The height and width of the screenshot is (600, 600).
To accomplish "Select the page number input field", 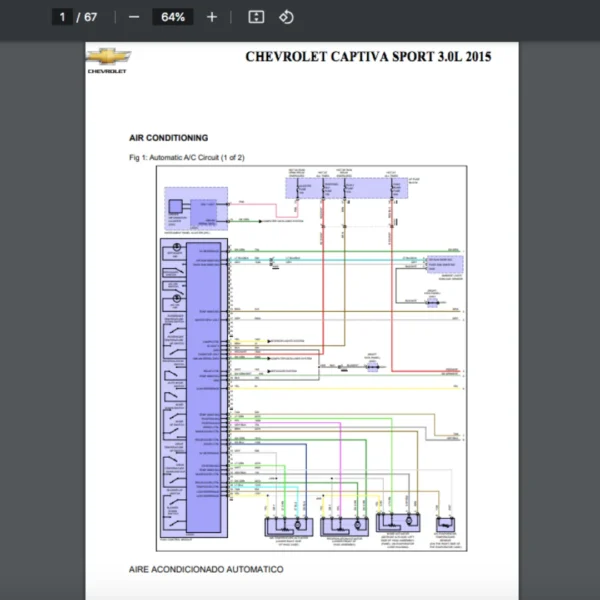I will click(62, 17).
